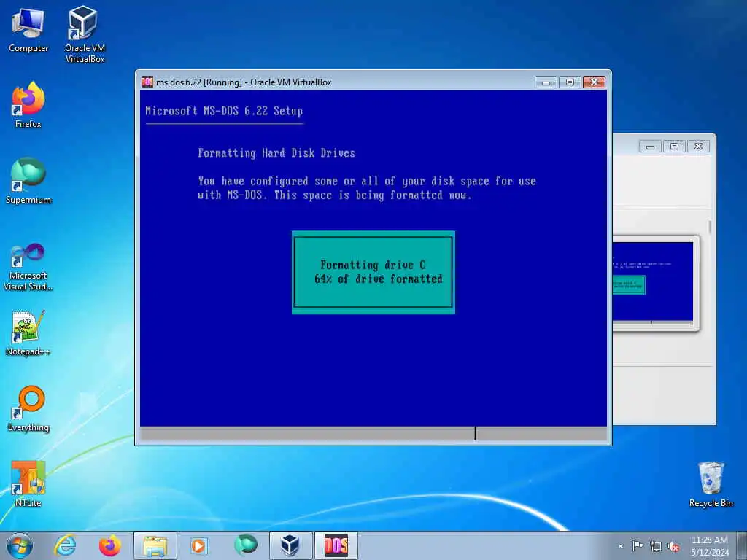Maximize the ms dos 6.22 VirtualBox window
The height and width of the screenshot is (560, 747).
pyautogui.click(x=570, y=82)
